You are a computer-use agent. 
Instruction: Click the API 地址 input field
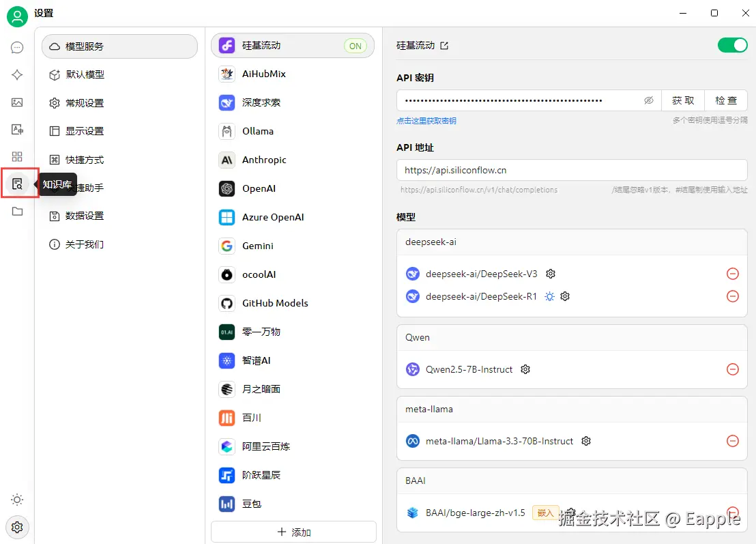(572, 170)
